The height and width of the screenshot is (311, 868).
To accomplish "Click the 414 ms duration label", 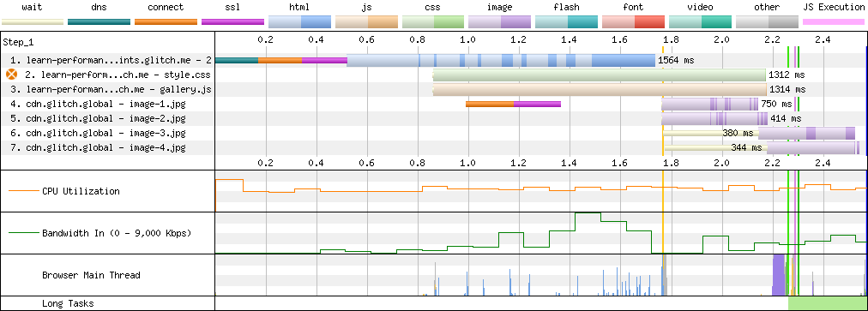I will click(786, 118).
